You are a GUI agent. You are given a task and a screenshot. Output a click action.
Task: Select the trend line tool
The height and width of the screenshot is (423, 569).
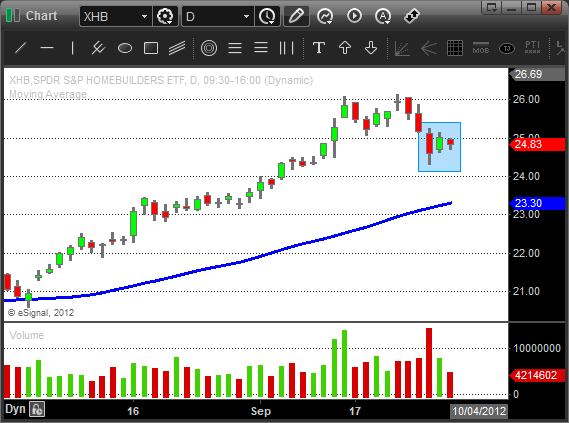(21, 48)
